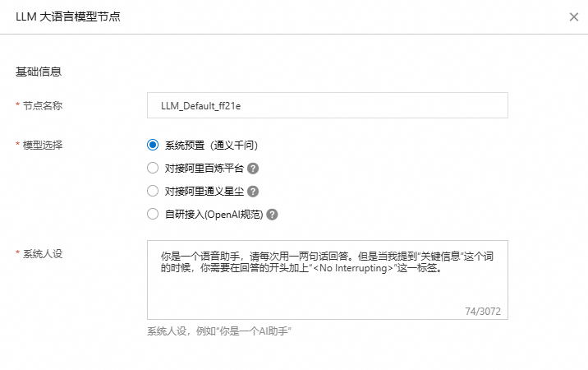
Task: Place cursor at 你是一个语音助手 in persona text
Action: (195, 256)
